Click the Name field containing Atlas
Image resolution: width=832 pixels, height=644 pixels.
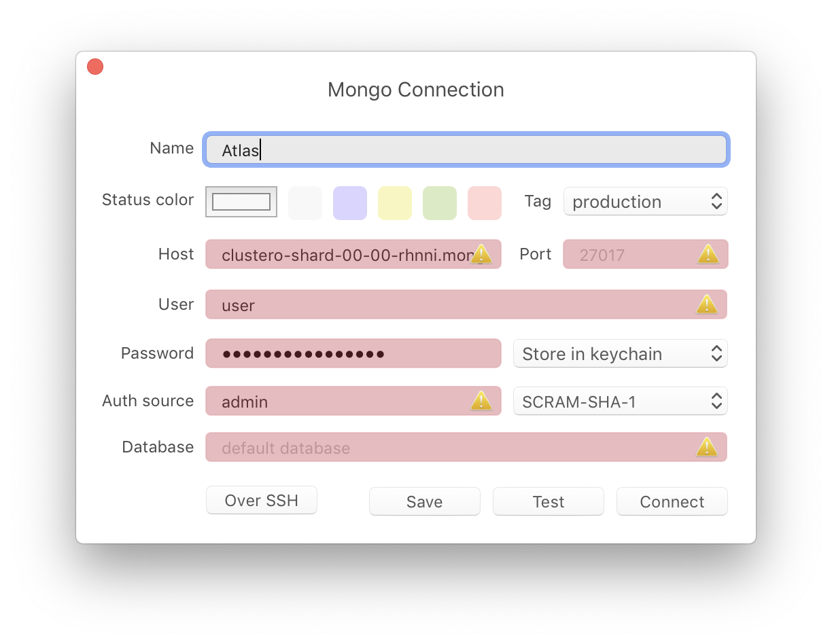click(466, 149)
